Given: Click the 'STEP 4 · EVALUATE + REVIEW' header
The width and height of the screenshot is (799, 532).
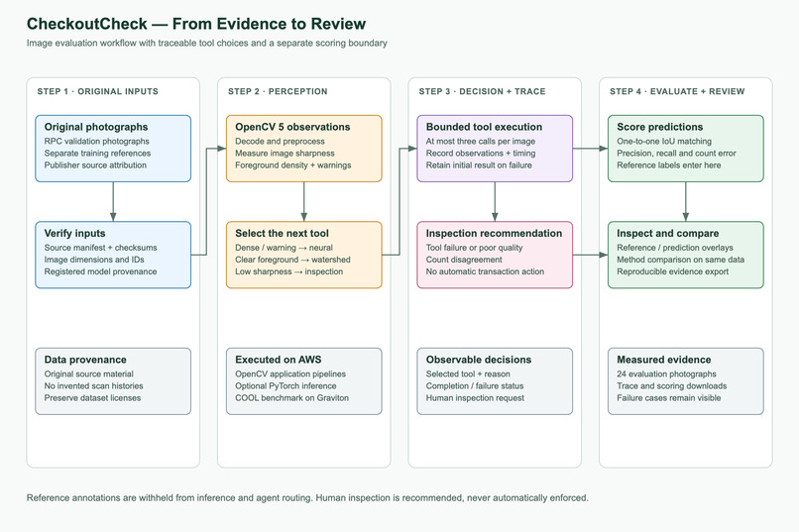Looking at the screenshot, I should click(677, 91).
